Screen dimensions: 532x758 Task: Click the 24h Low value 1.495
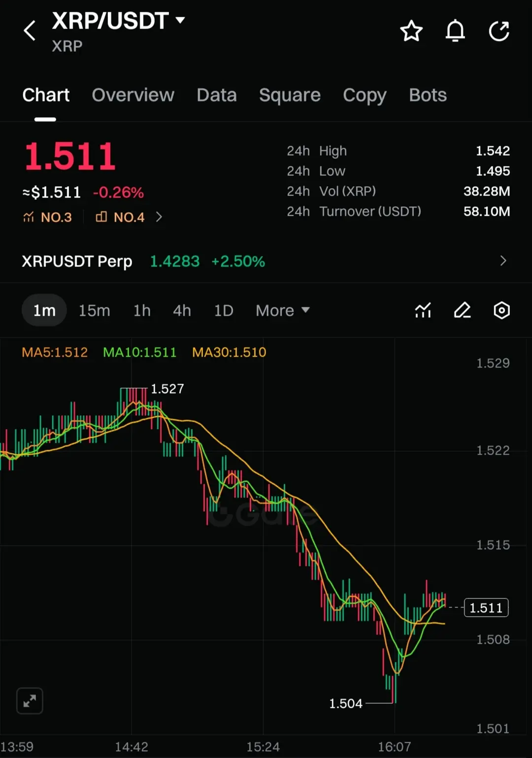(x=493, y=171)
